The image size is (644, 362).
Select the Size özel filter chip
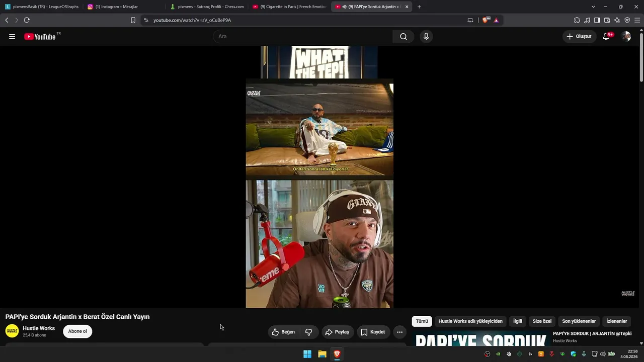click(x=542, y=321)
